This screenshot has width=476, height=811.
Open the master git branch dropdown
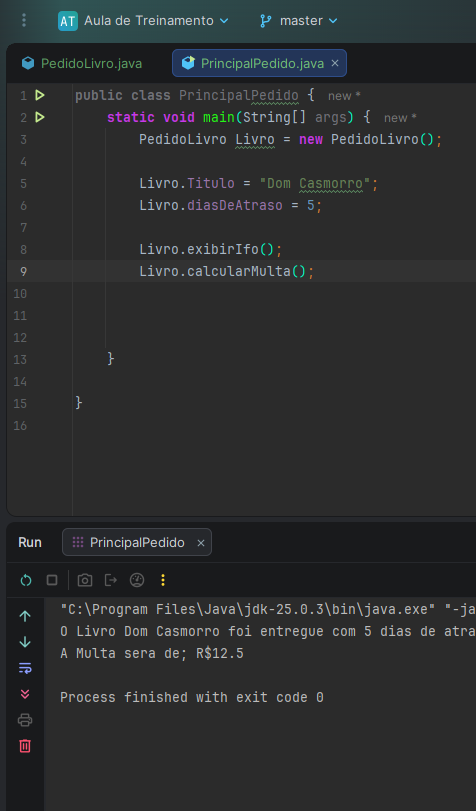(299, 21)
